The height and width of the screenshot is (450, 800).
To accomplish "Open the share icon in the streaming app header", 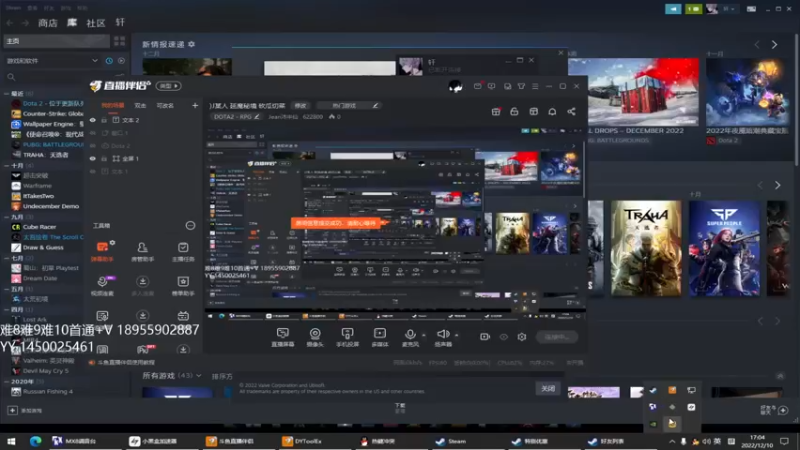I will click(x=571, y=111).
